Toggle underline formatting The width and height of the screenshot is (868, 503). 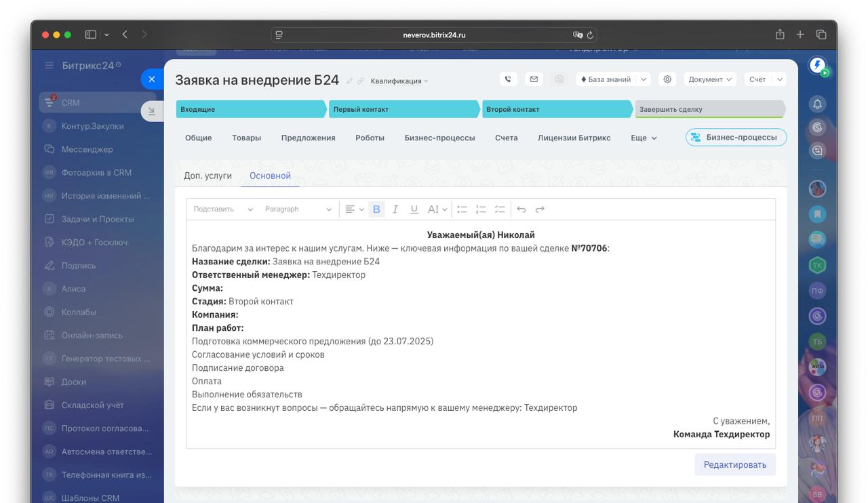pos(414,209)
